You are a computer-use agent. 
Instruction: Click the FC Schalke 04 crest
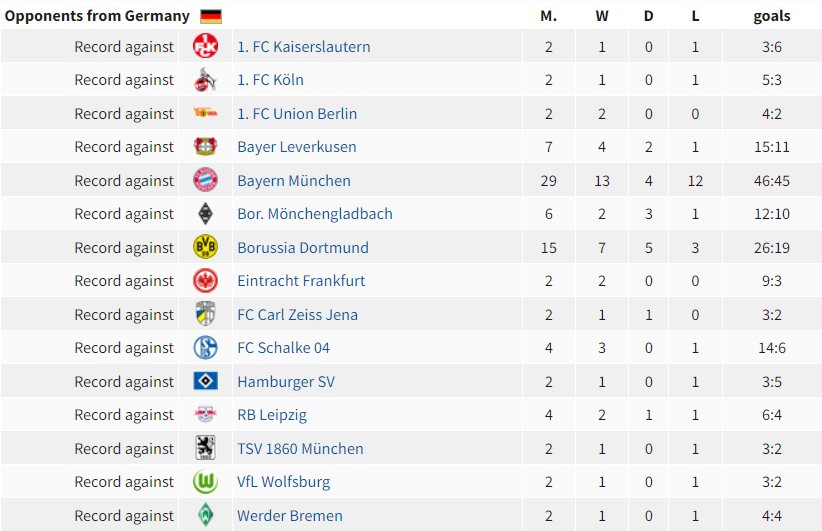coord(206,348)
